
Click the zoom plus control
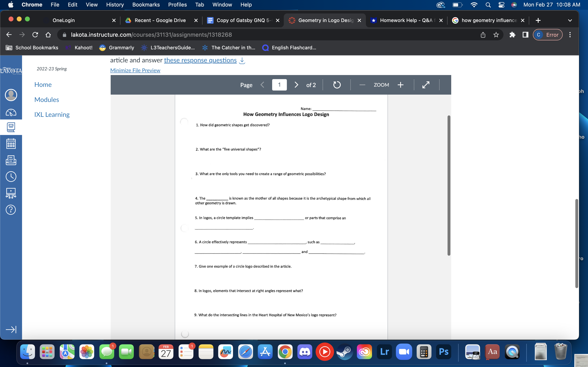click(400, 85)
